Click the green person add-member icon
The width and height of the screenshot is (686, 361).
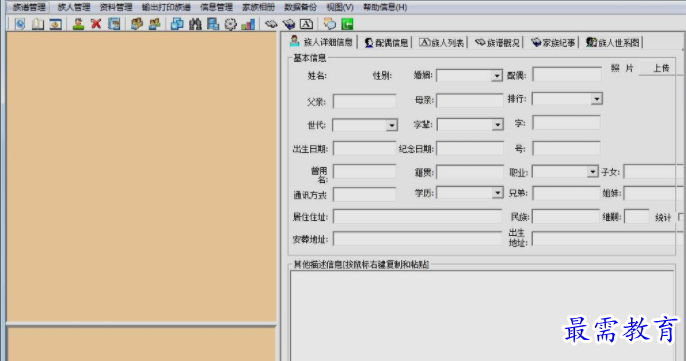coord(78,24)
